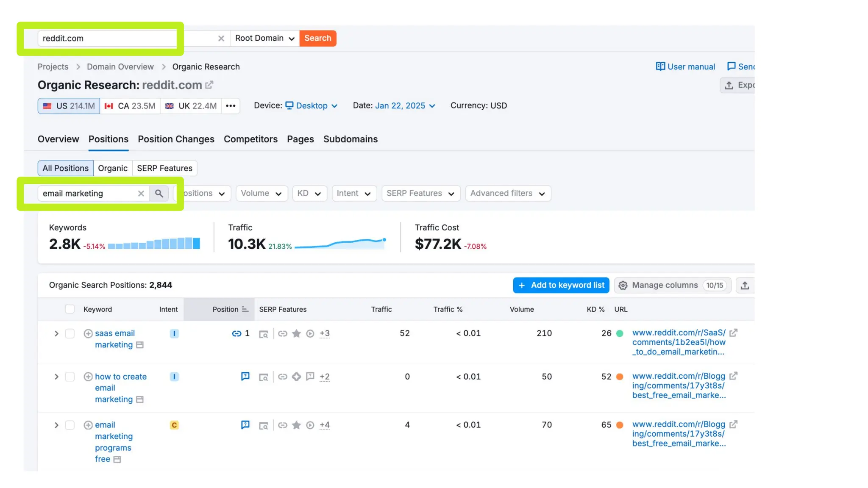Expand the email marketing programs free row

(56, 425)
